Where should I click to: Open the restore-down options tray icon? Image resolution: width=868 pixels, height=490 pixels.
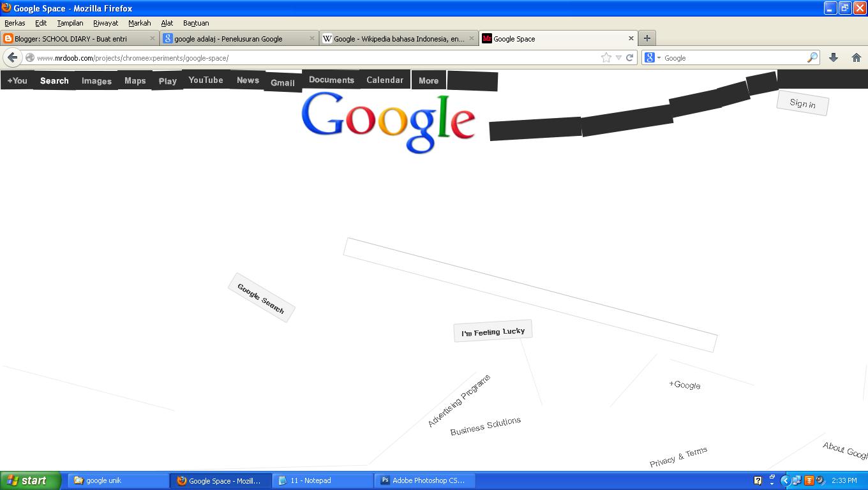click(772, 480)
